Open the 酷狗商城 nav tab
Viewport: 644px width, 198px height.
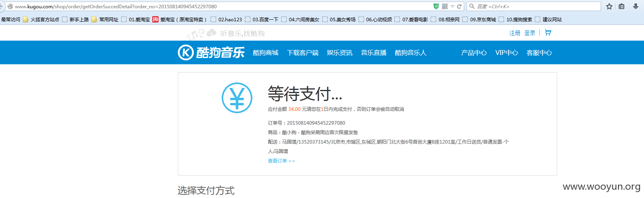click(265, 53)
